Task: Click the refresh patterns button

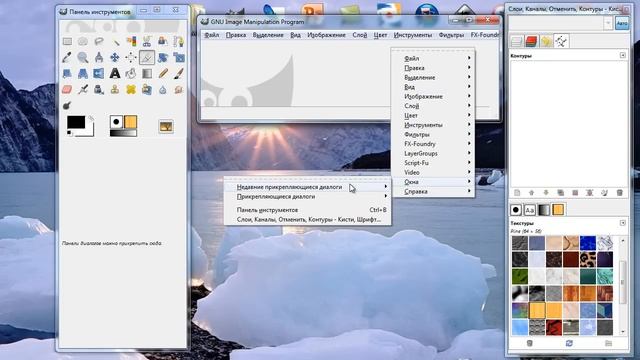Action: pos(569,344)
